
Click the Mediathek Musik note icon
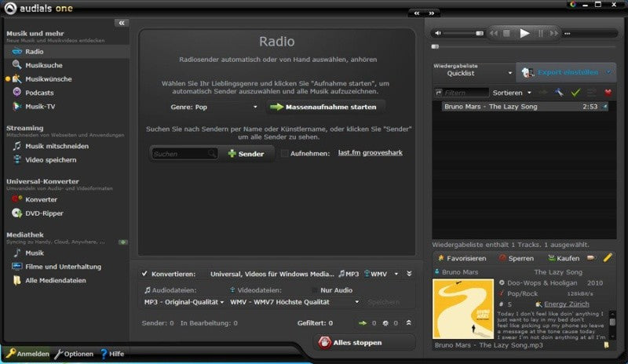(x=16, y=253)
